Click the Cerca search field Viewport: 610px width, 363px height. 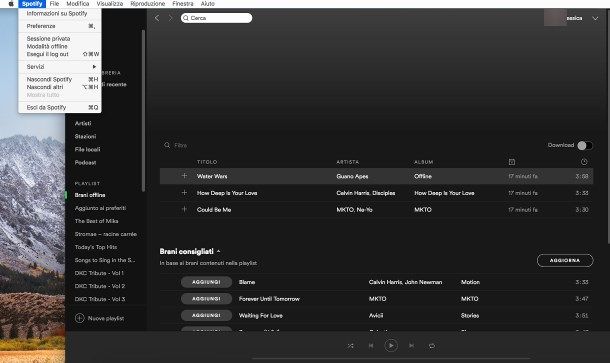pos(216,18)
